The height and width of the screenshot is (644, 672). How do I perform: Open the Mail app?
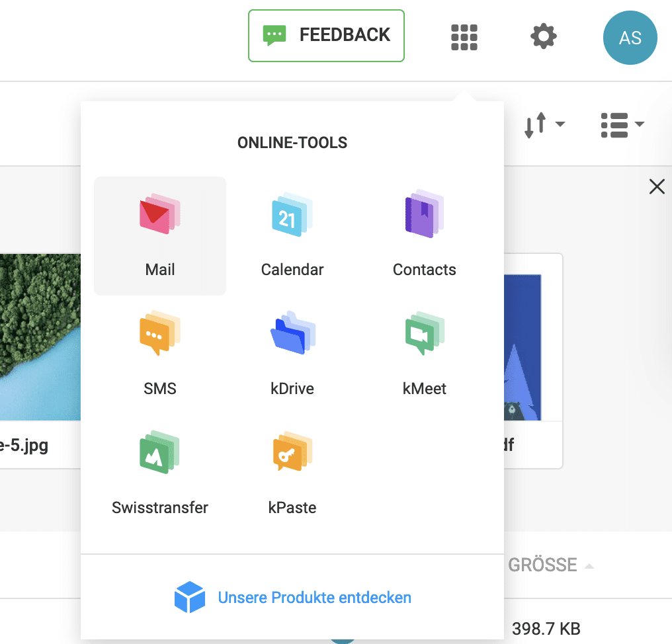click(x=160, y=235)
